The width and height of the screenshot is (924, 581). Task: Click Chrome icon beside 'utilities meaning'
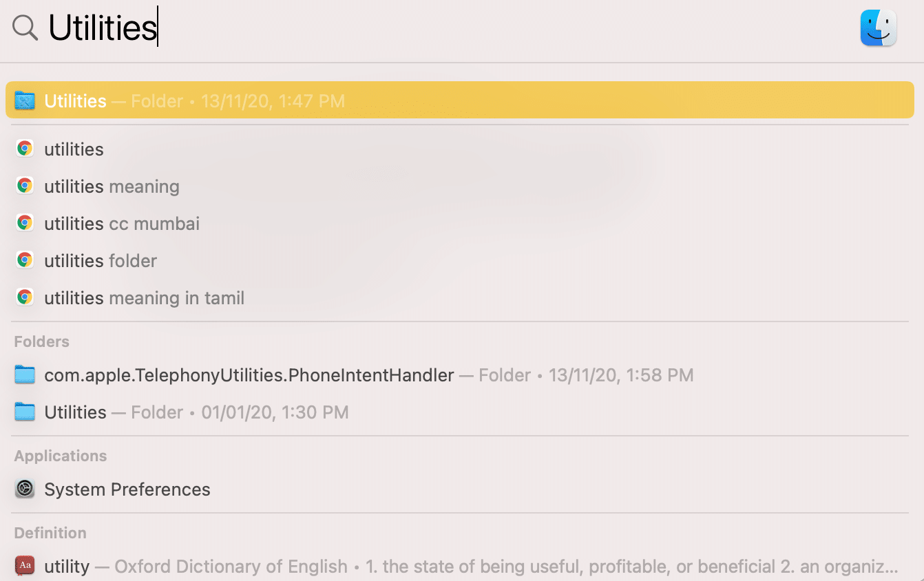[25, 187]
